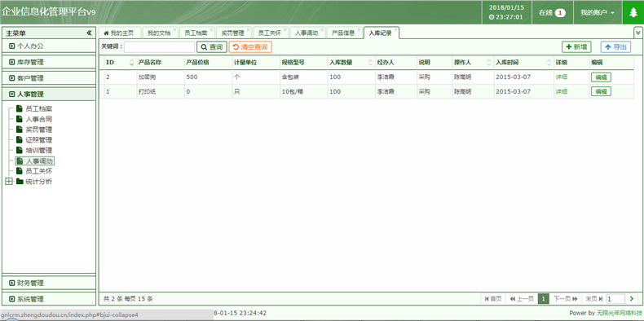Click the 导出 export button
The width and height of the screenshot is (644, 321).
615,47
